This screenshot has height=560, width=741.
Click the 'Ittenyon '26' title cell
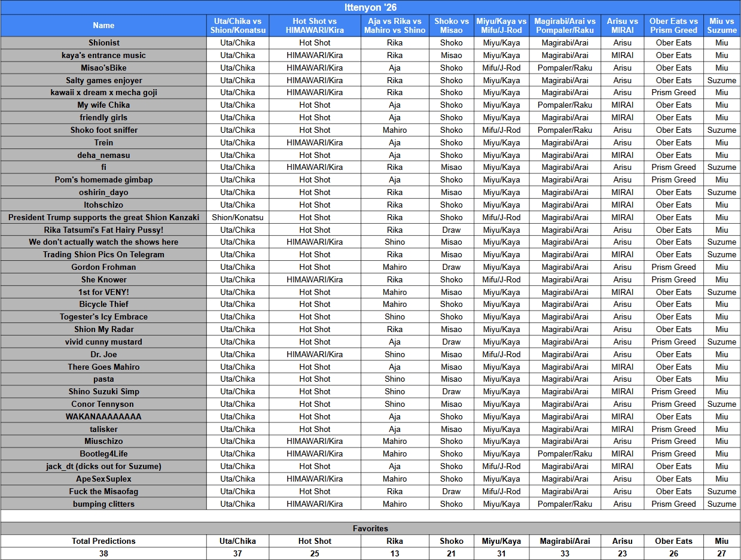(x=370, y=8)
